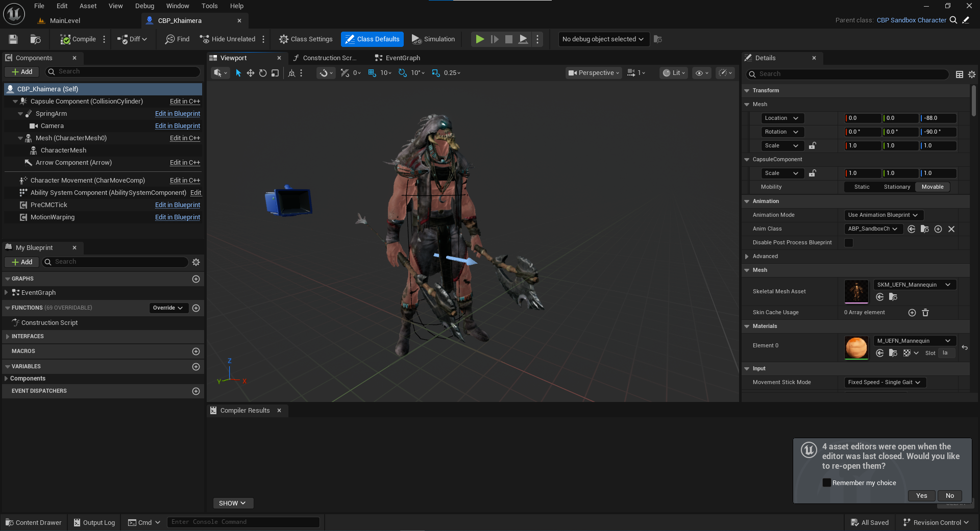Clear the Anim Class value
This screenshot has width=980, height=531.
coord(951,229)
